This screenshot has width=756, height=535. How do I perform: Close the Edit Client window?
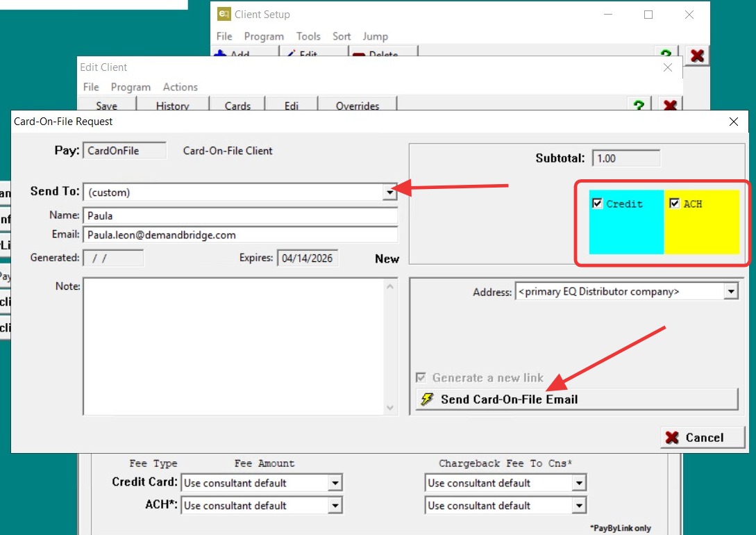click(x=668, y=67)
